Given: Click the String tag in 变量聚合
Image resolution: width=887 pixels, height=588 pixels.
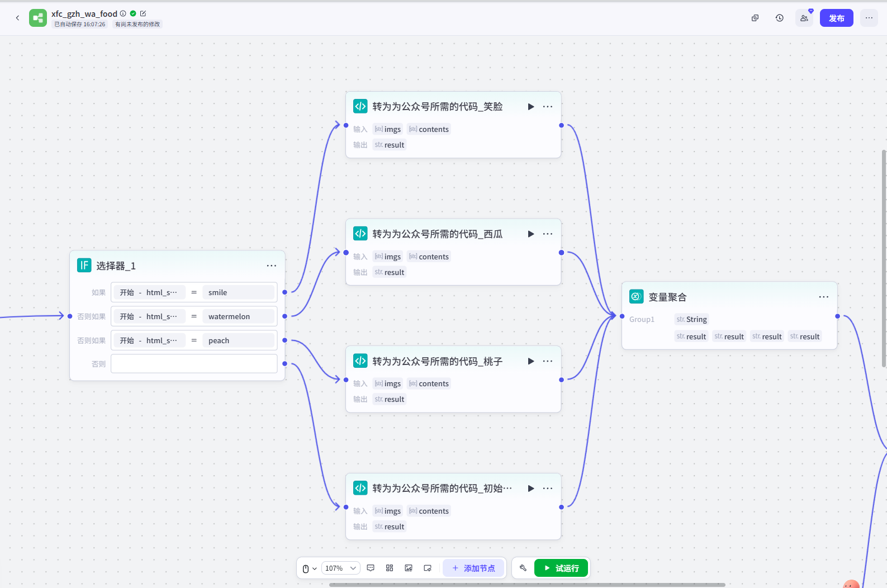Looking at the screenshot, I should [692, 320].
